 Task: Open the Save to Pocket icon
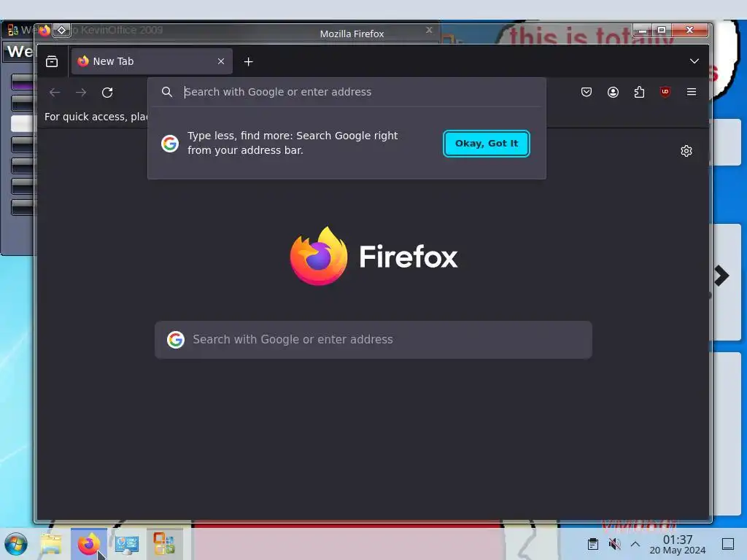[587, 92]
